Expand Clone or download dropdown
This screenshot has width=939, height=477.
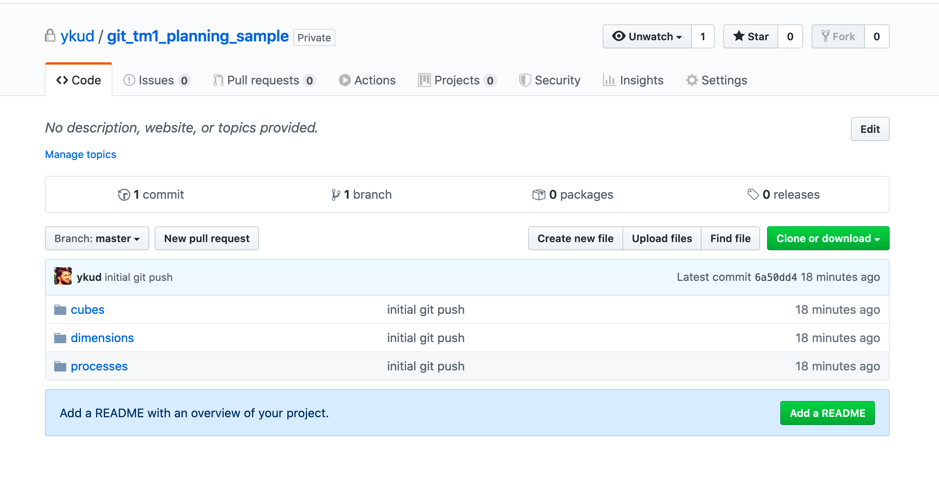click(x=828, y=238)
